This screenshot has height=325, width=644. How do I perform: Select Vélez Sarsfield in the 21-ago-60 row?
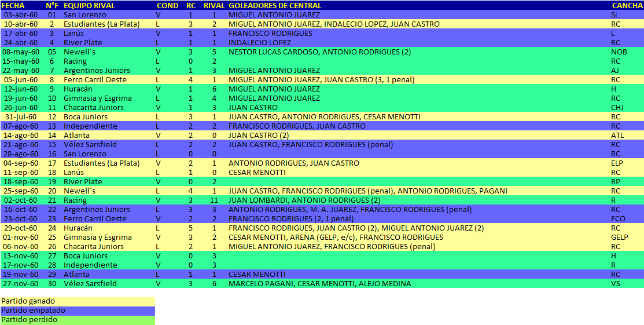[x=90, y=144]
